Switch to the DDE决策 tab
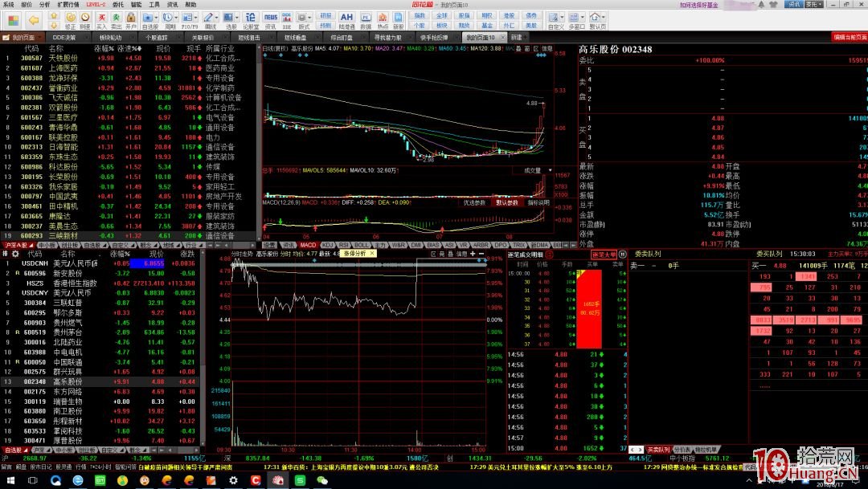Viewport: 868px width, 489px height. [x=64, y=37]
